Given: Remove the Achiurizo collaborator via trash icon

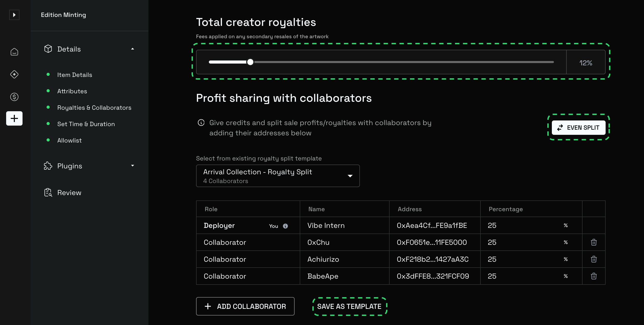Looking at the screenshot, I should coord(594,259).
